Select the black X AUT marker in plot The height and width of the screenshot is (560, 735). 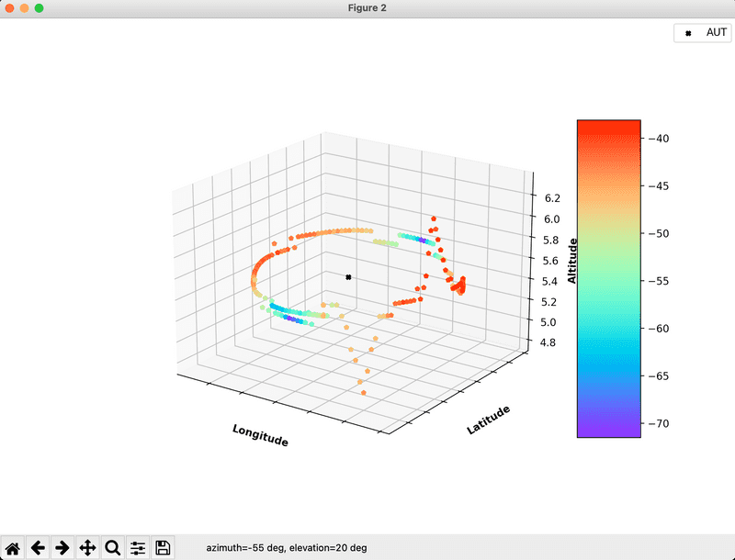point(349,276)
